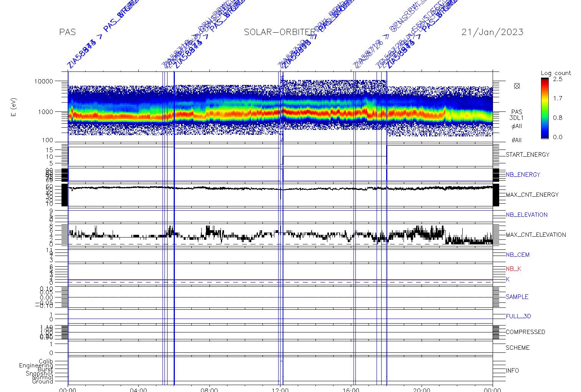Screen dimensions: 581x392
Task: Click the MAX_CNT_ELEVATION panel label
Action: pyautogui.click(x=536, y=235)
